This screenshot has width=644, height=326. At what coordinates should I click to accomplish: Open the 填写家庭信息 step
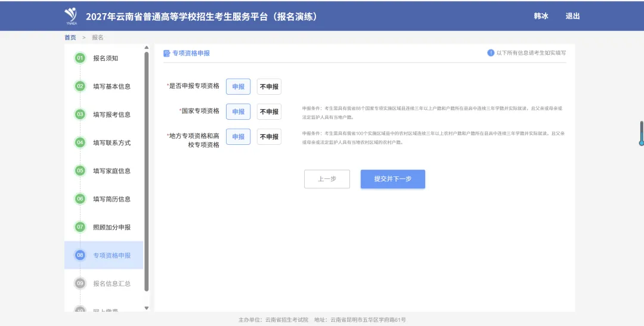112,171
